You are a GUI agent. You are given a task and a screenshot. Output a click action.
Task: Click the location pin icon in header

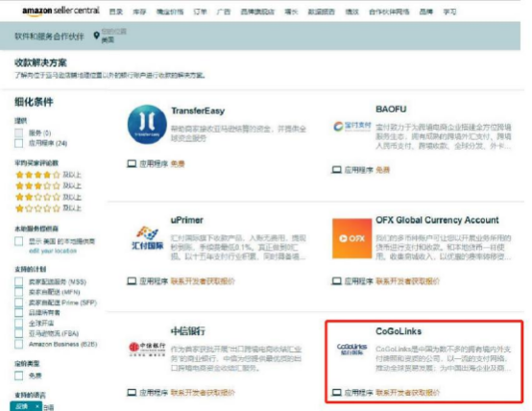pos(96,36)
